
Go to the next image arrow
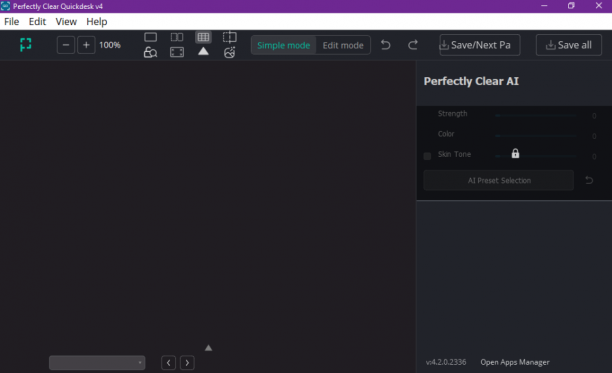tap(187, 363)
